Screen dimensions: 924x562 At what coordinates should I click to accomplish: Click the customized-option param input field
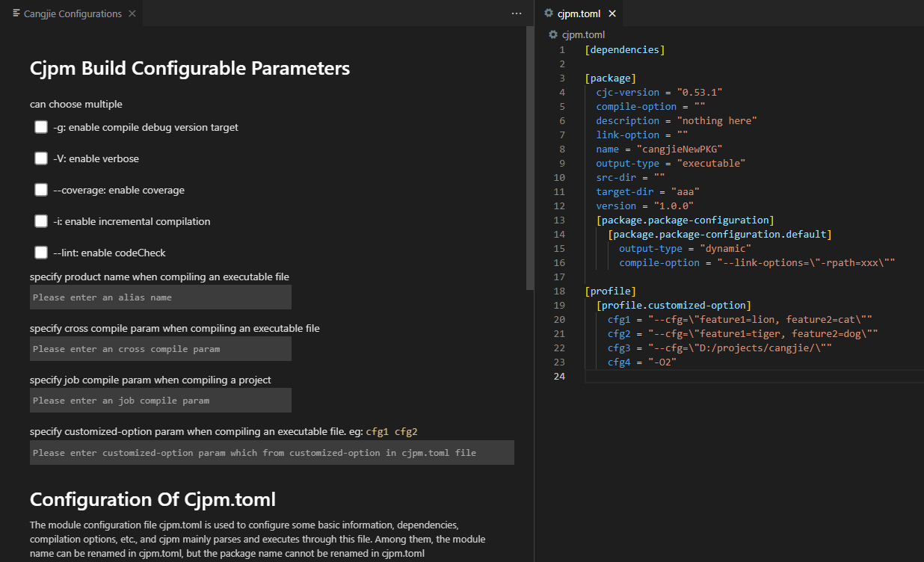point(271,453)
